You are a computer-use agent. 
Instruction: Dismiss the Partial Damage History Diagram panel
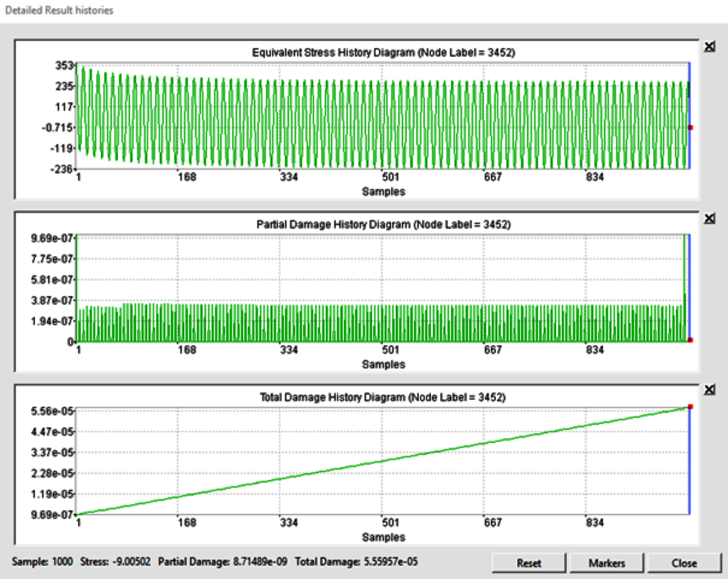711,218
